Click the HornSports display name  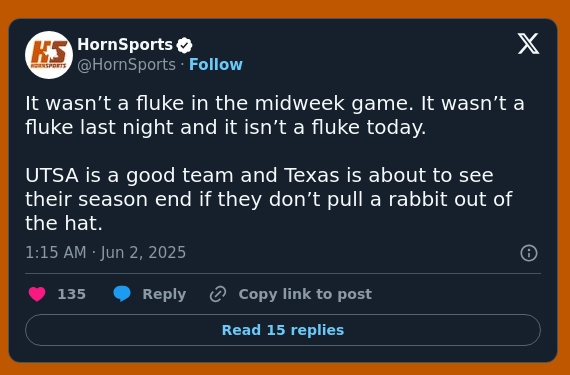[125, 45]
